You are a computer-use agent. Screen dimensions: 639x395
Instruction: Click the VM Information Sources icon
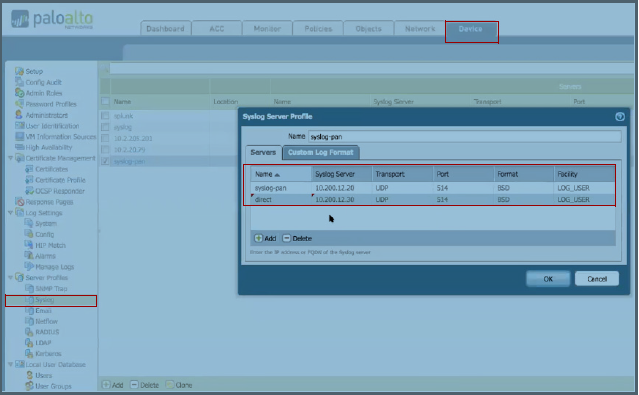pyautogui.click(x=19, y=137)
